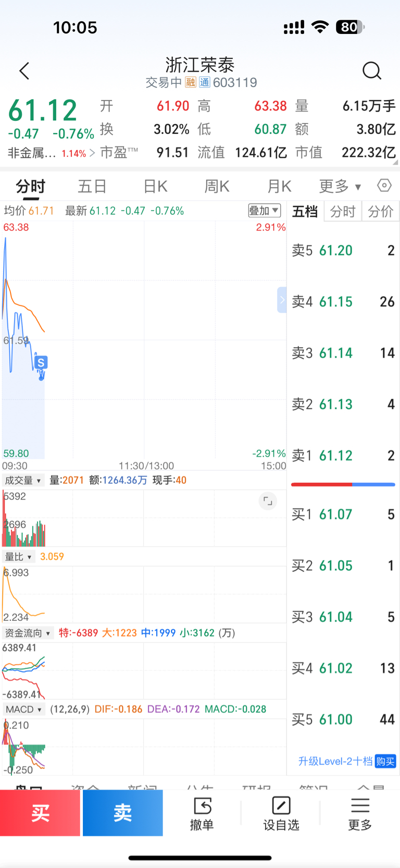The width and height of the screenshot is (400, 868).
Task: Open the 量比 indicator dropdown
Action: [x=18, y=557]
